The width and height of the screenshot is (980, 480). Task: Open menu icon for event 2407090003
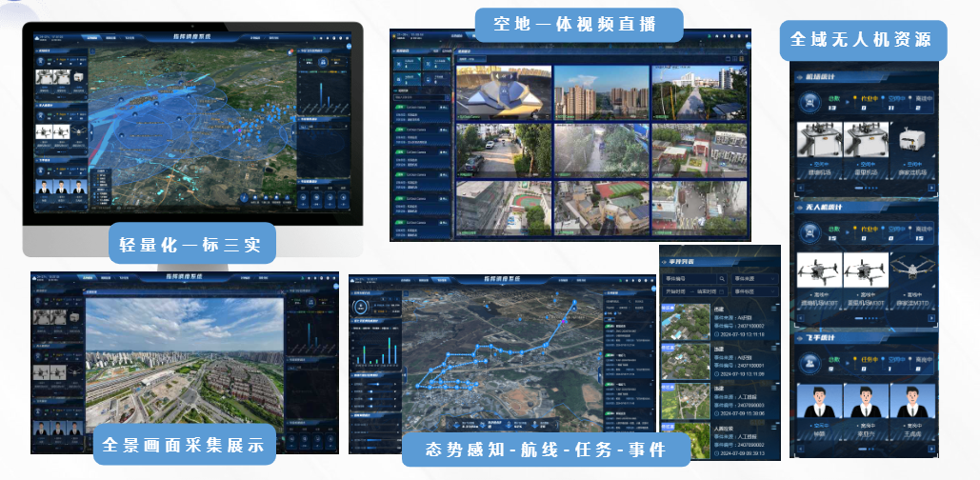click(773, 389)
